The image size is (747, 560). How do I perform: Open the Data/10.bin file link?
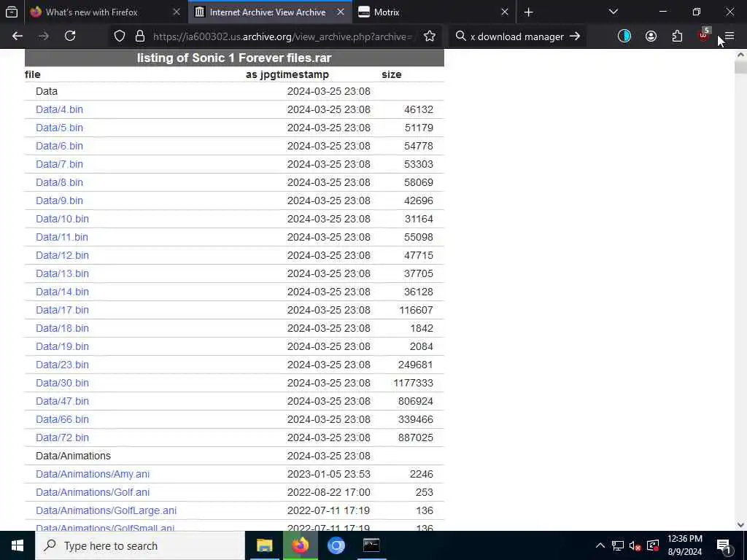(63, 219)
